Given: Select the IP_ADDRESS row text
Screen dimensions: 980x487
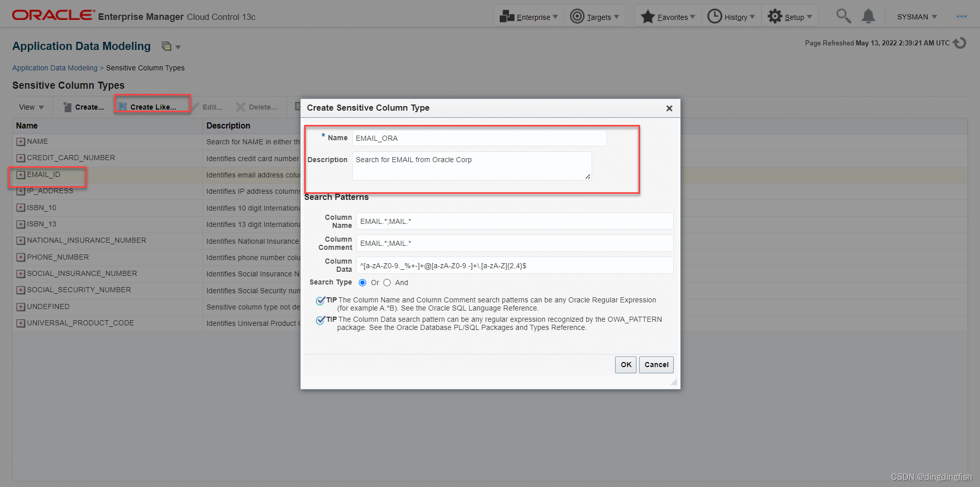Looking at the screenshot, I should (50, 191).
